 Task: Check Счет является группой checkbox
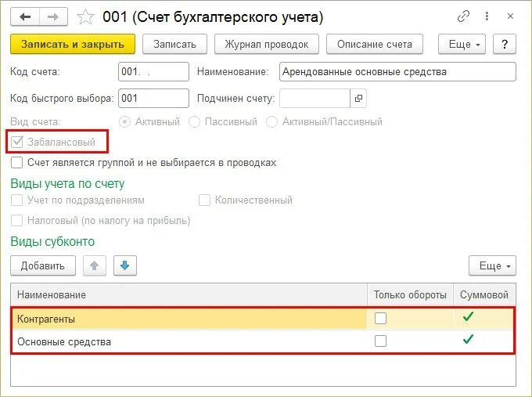coord(16,162)
